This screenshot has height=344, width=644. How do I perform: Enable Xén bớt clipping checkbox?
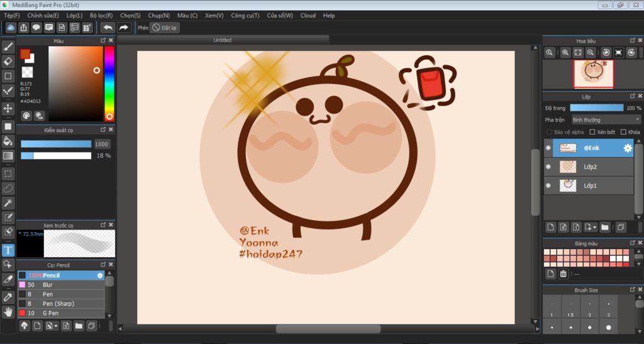pos(592,132)
